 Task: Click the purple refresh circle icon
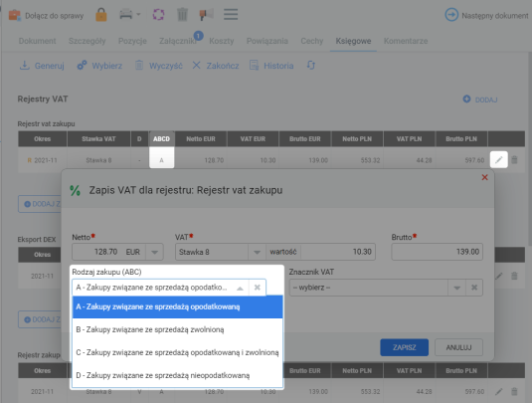158,15
